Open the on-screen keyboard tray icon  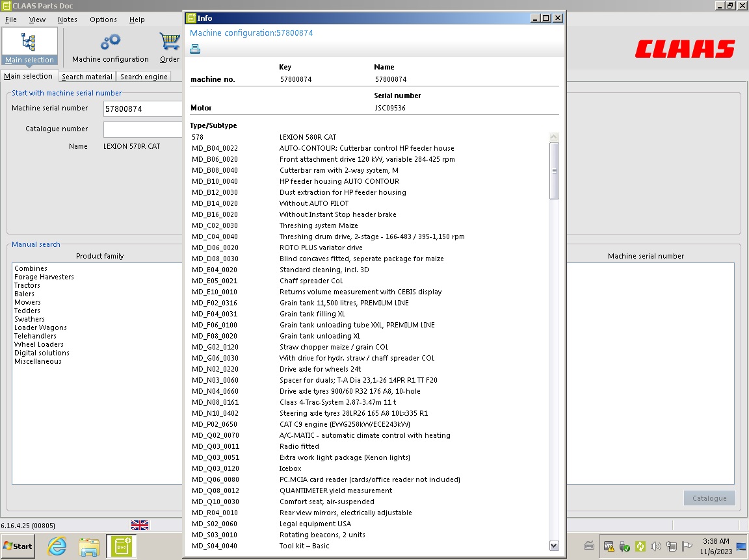589,546
